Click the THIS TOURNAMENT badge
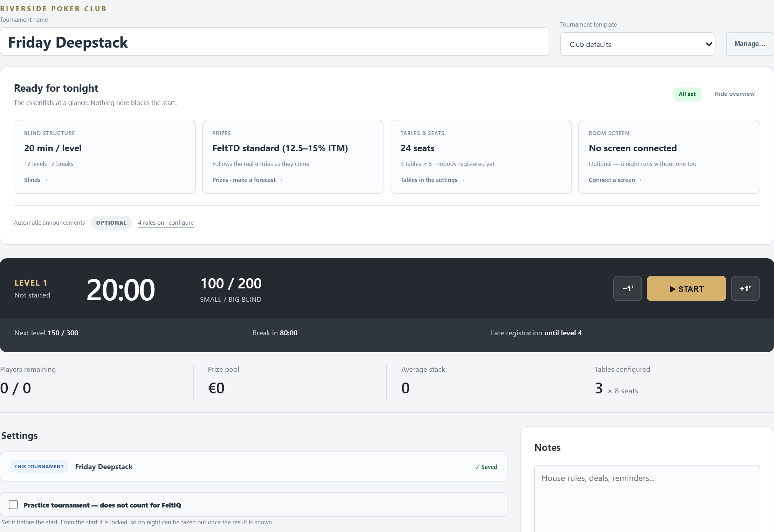774x532 pixels. click(x=39, y=467)
